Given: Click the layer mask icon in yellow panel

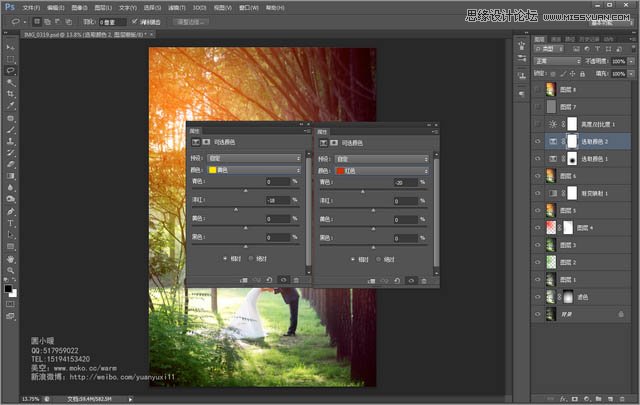Looking at the screenshot, I should tap(206, 142).
